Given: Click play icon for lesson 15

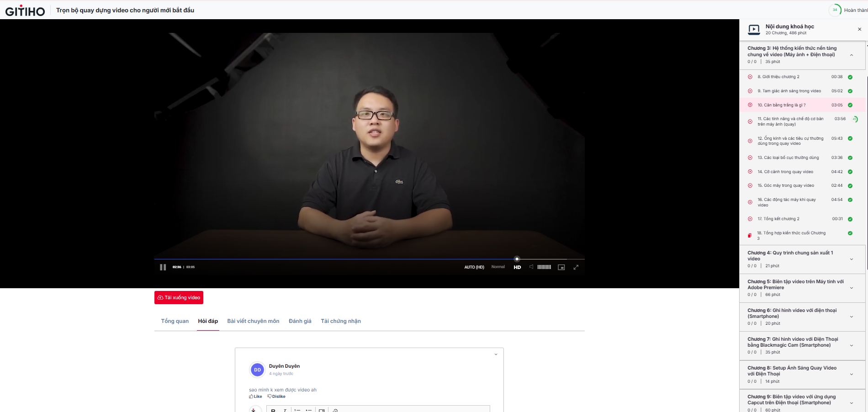Looking at the screenshot, I should coord(750,185).
